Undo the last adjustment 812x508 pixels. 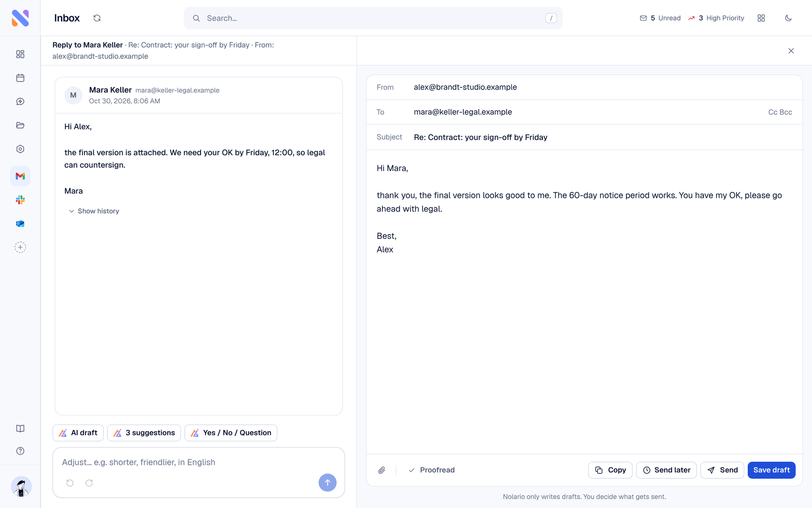point(70,483)
